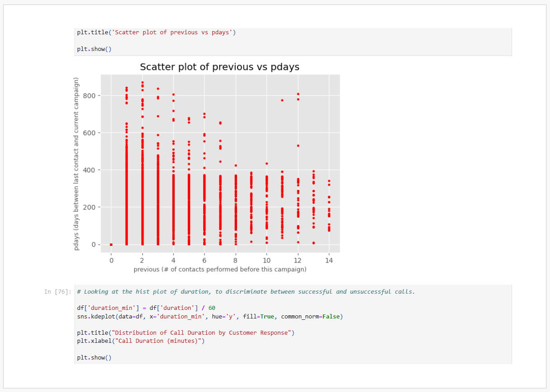This screenshot has height=392, width=550.
Task: Click the topmost point at previous 10
Action: (267, 163)
